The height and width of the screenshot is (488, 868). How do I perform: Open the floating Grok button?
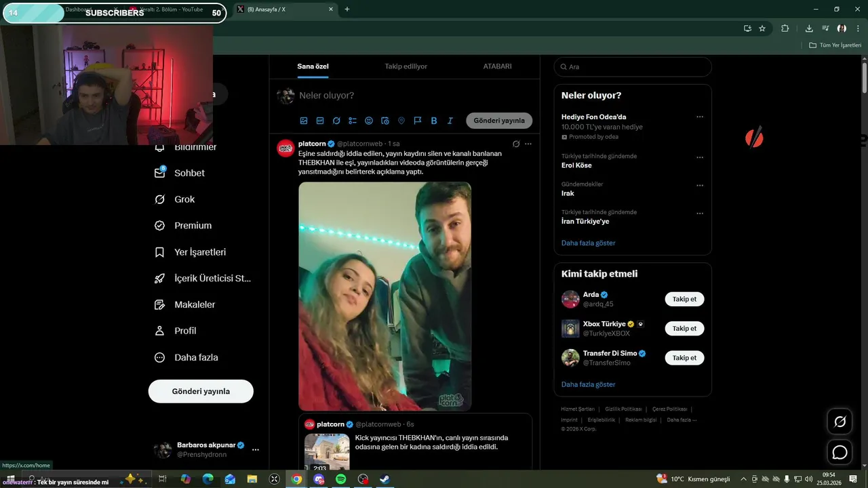(x=840, y=422)
